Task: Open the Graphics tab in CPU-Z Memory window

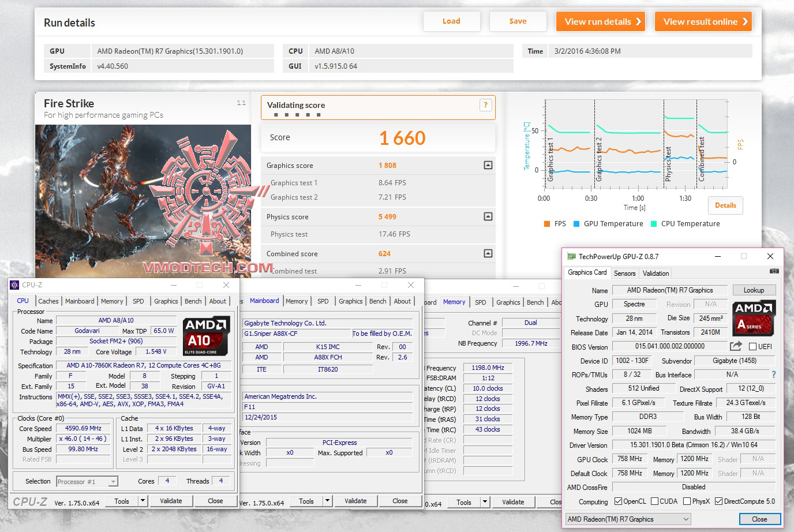Action: point(508,302)
